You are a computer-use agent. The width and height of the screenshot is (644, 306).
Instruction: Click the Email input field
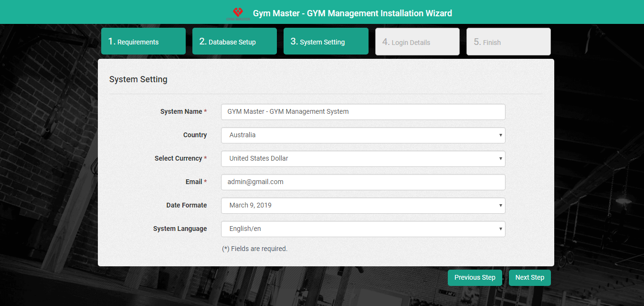(363, 182)
